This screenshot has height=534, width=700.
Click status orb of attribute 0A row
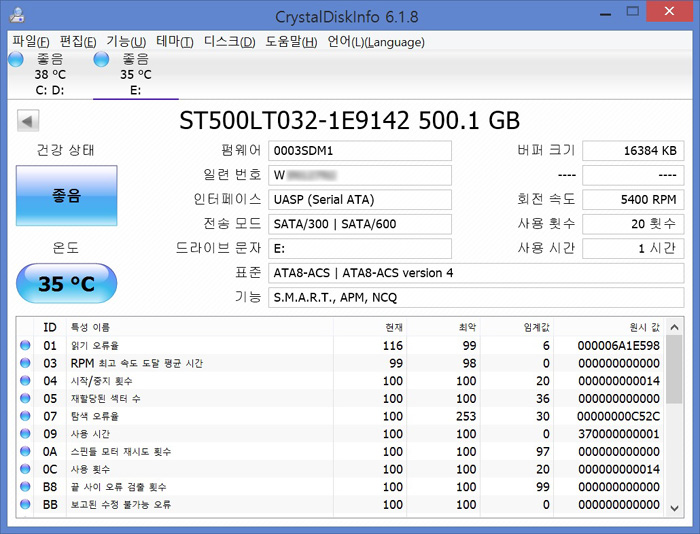click(25, 451)
